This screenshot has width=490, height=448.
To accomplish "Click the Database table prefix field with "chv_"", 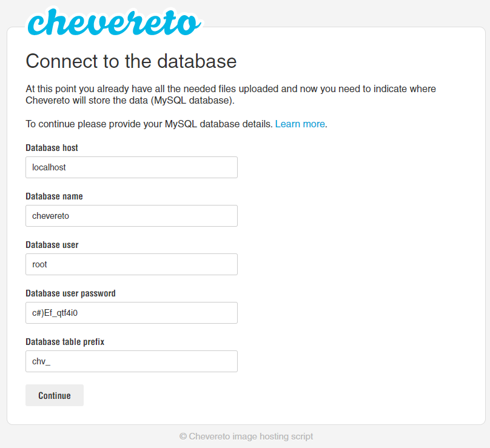I will [131, 361].
